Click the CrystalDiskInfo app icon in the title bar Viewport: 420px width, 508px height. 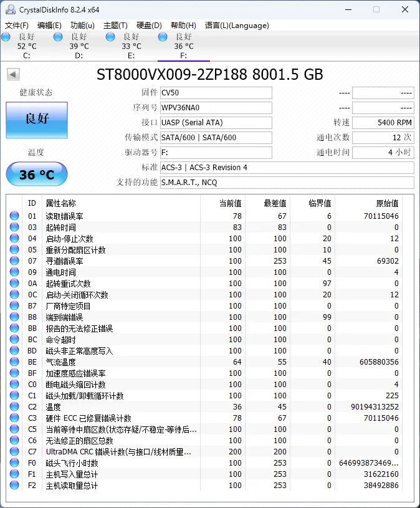(11, 9)
